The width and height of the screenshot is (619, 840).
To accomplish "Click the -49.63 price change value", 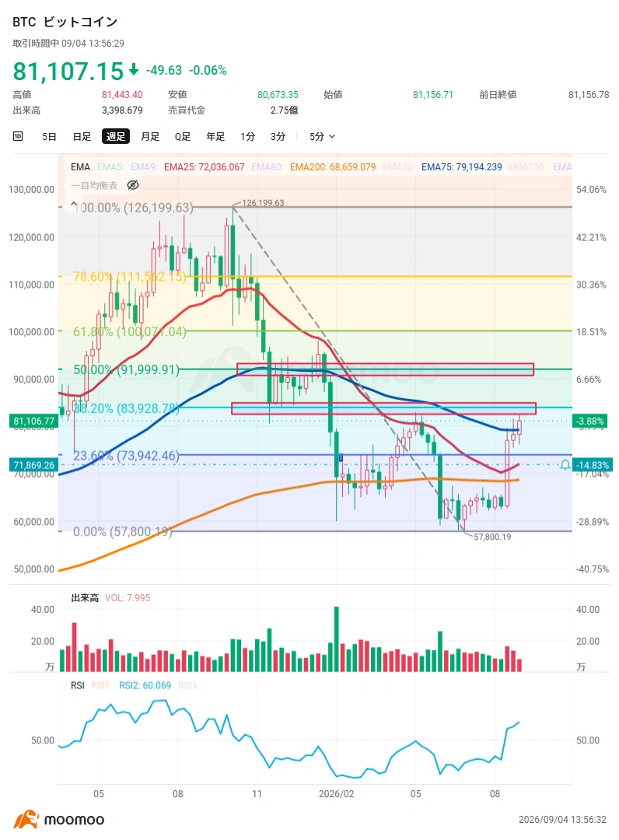I will tap(164, 70).
